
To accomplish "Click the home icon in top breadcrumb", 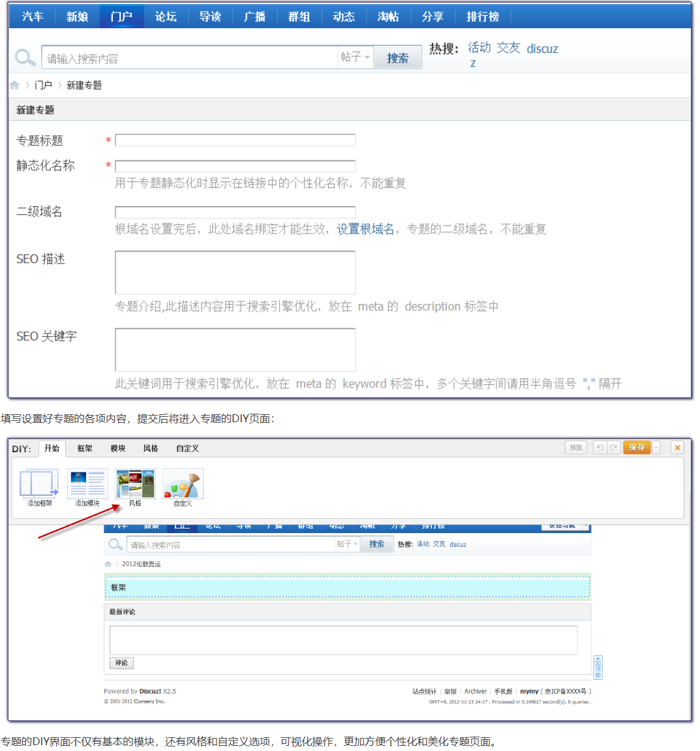I will click(14, 85).
